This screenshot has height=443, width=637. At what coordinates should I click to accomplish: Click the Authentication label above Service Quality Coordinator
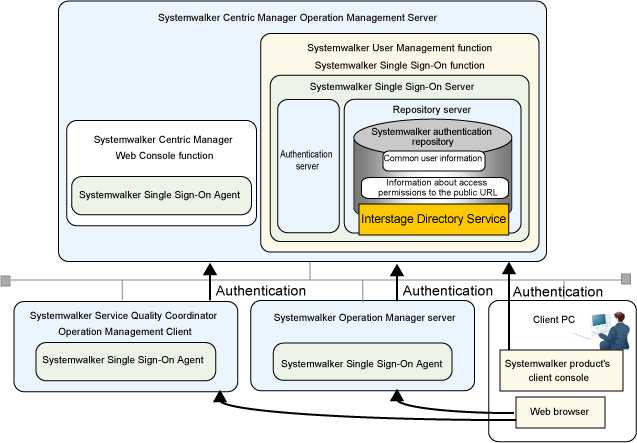261,291
